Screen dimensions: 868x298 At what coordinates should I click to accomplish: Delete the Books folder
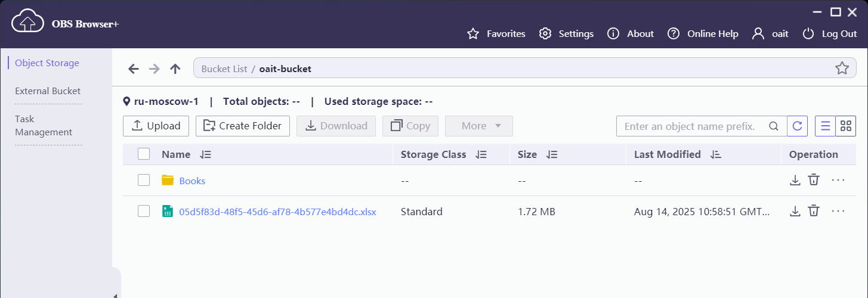pyautogui.click(x=814, y=180)
